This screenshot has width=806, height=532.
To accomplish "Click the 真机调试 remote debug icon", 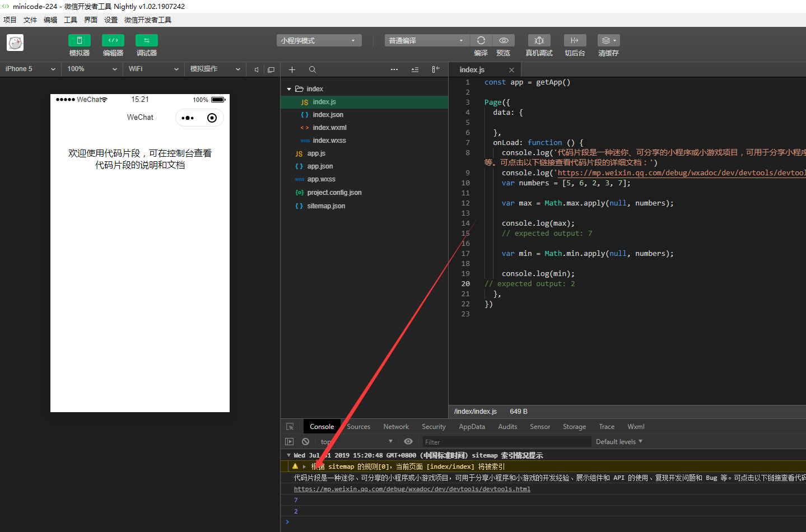I will (539, 40).
